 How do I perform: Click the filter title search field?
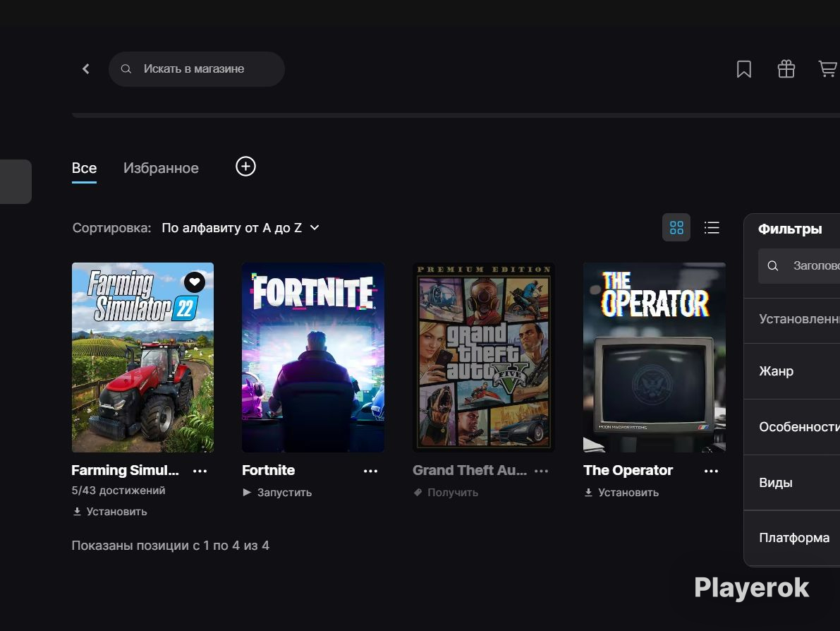pyautogui.click(x=799, y=266)
